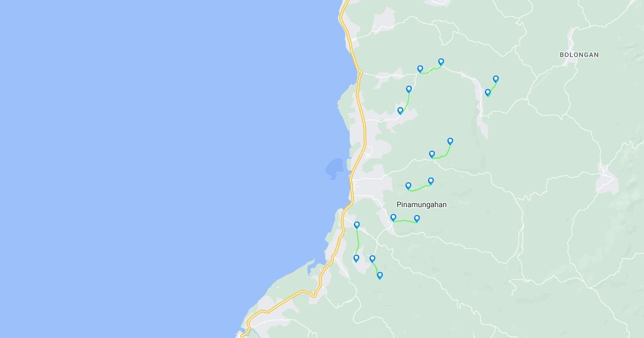The image size is (644, 338).
Task: Select the pin closest to the yellow coastal highway
Action: pyautogui.click(x=357, y=225)
